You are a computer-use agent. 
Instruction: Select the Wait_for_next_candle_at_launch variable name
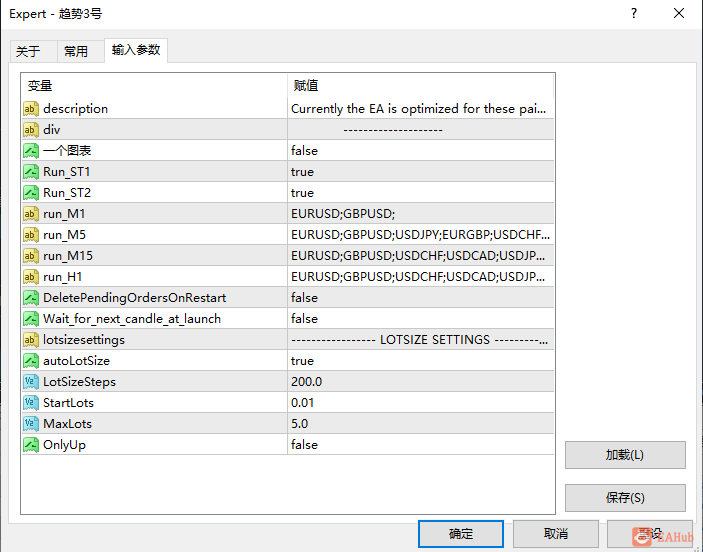132,319
